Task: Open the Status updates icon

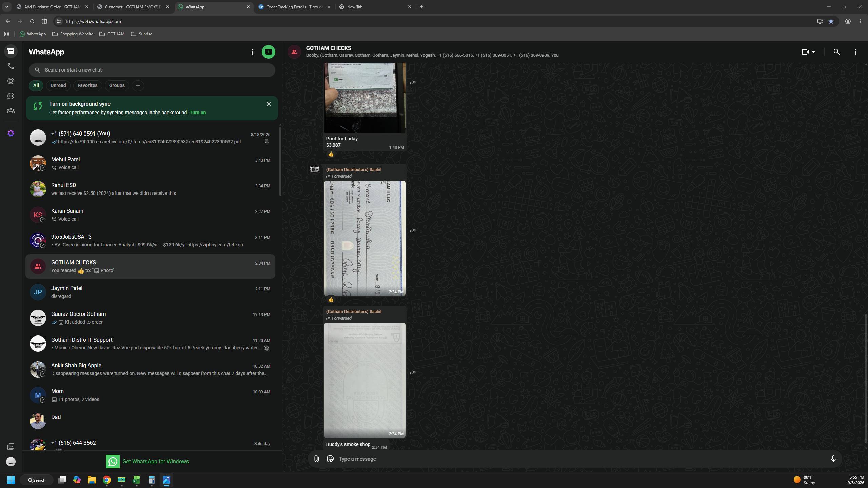Action: point(11,81)
